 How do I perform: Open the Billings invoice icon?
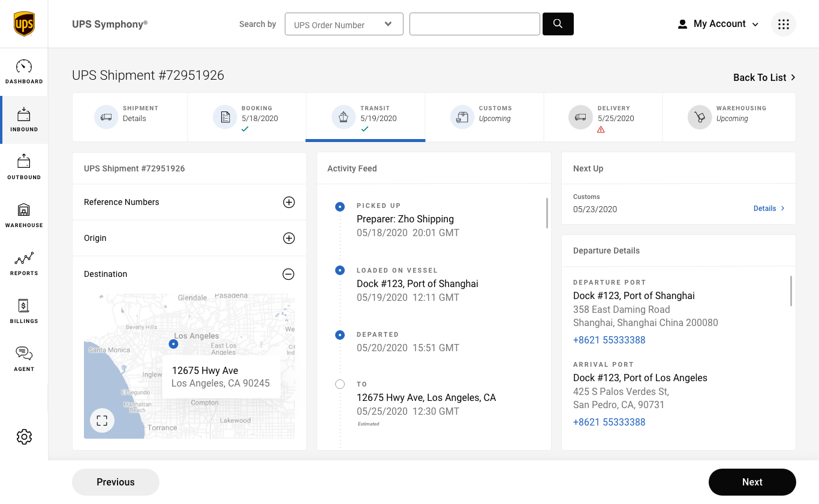point(24,306)
